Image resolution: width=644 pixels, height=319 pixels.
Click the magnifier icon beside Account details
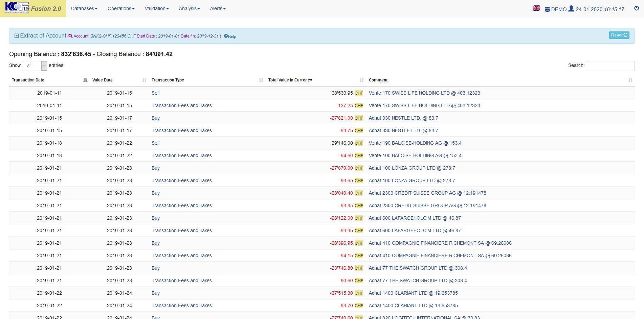[70, 36]
